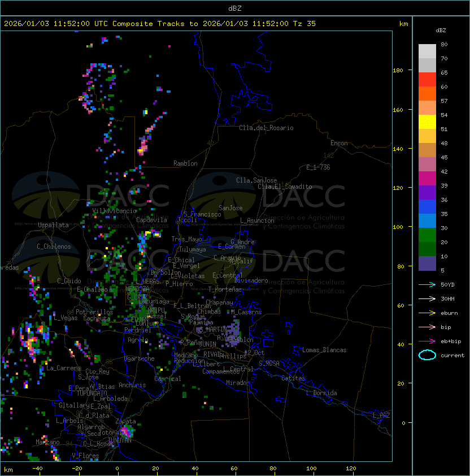470x476 pixels.
Task: Click the cyan 50YD arrow icon
Action: (x=427, y=284)
